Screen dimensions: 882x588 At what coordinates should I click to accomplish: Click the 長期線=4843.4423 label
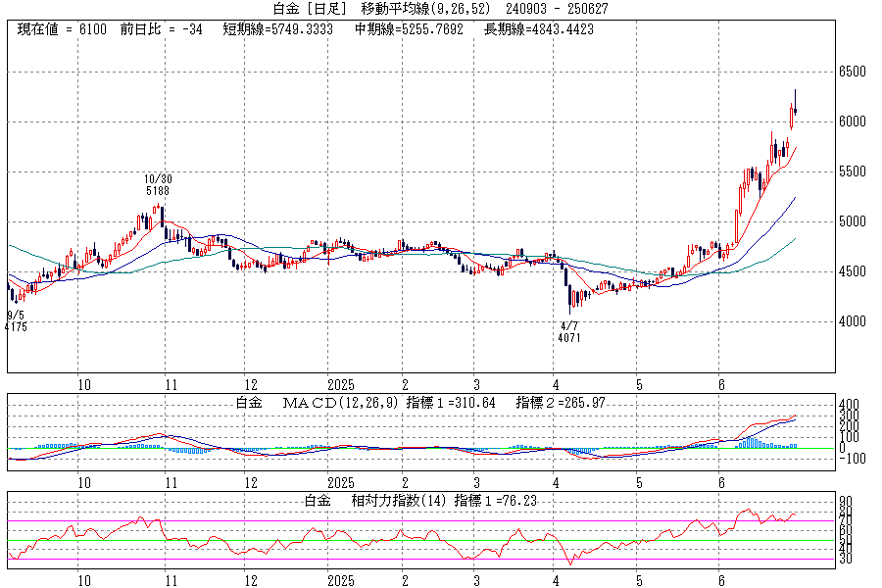pos(538,29)
